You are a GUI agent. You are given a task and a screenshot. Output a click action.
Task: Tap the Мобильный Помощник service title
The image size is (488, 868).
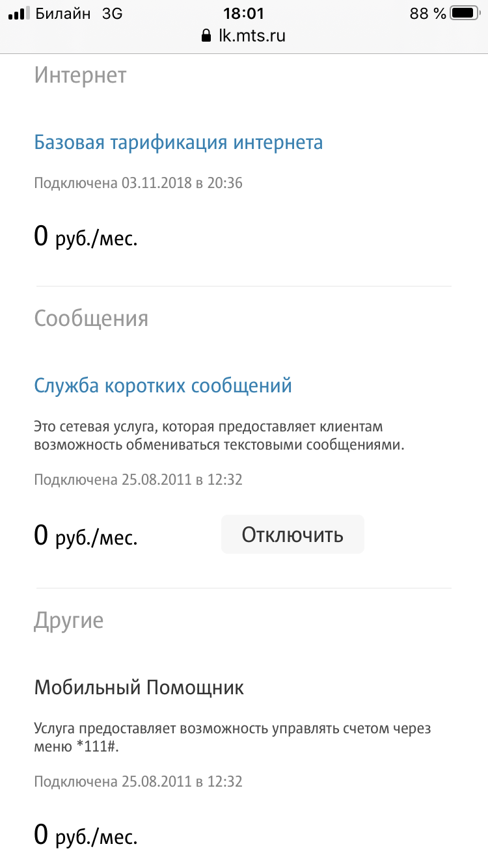(139, 688)
